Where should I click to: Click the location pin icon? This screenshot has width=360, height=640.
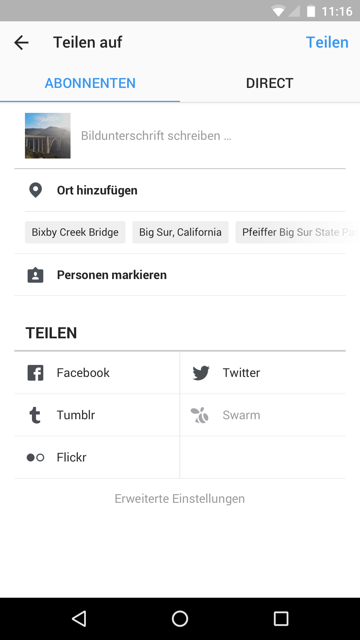pyautogui.click(x=36, y=190)
